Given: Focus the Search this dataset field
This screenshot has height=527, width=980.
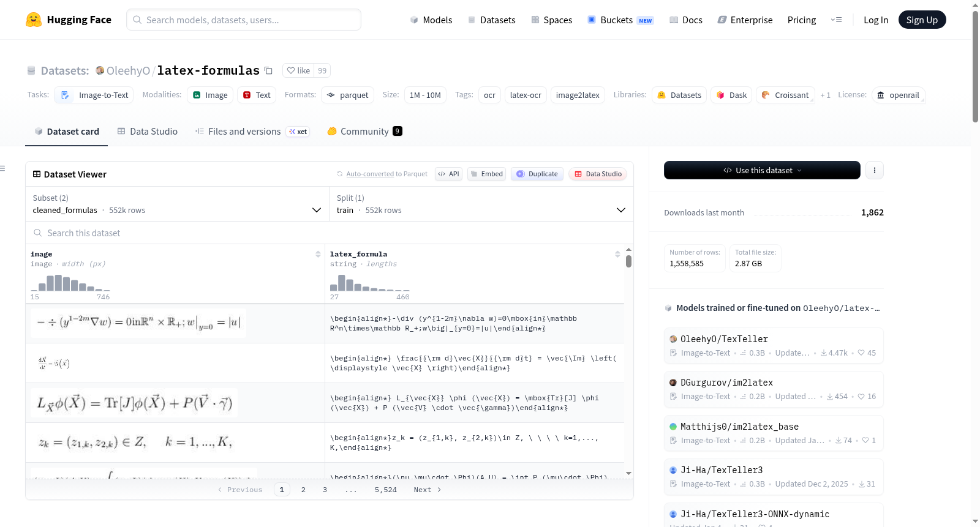Looking at the screenshot, I should [x=330, y=233].
